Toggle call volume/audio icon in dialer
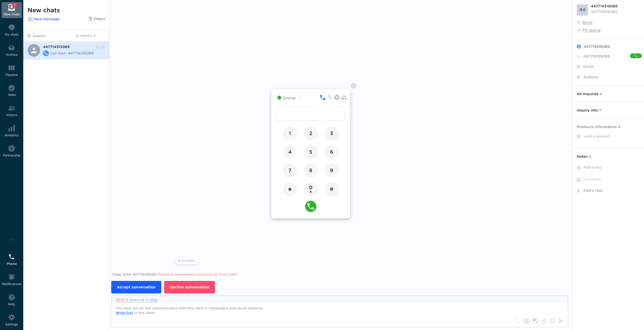 pyautogui.click(x=330, y=97)
